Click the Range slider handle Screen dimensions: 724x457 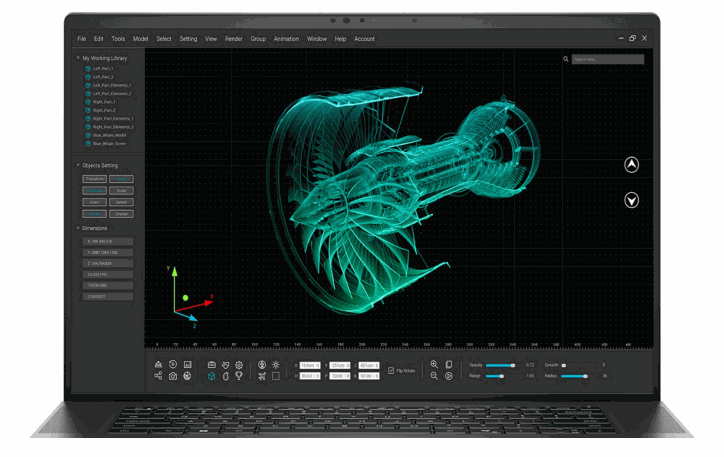pyautogui.click(x=501, y=376)
